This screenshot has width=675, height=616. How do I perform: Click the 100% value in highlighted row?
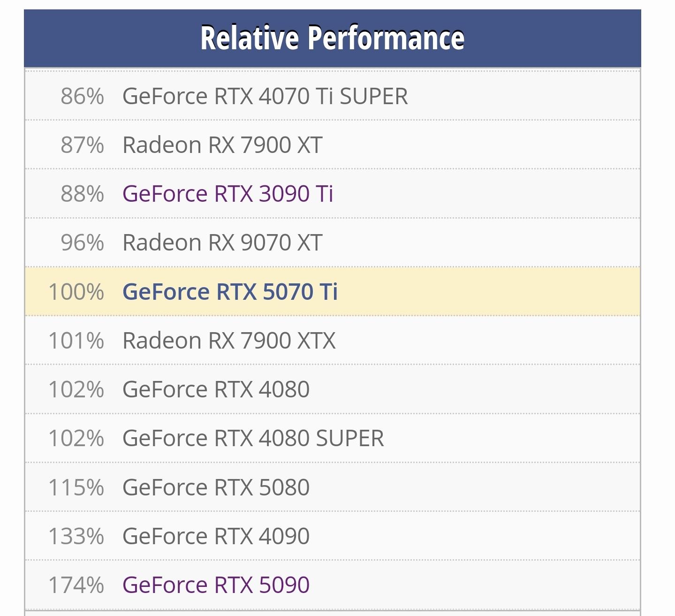tap(76, 291)
